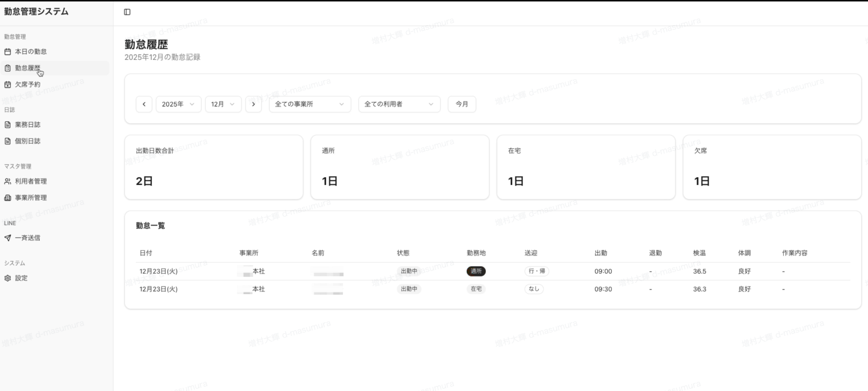Click the next month arrow
Viewport: 868px width, 391px height.
(253, 104)
